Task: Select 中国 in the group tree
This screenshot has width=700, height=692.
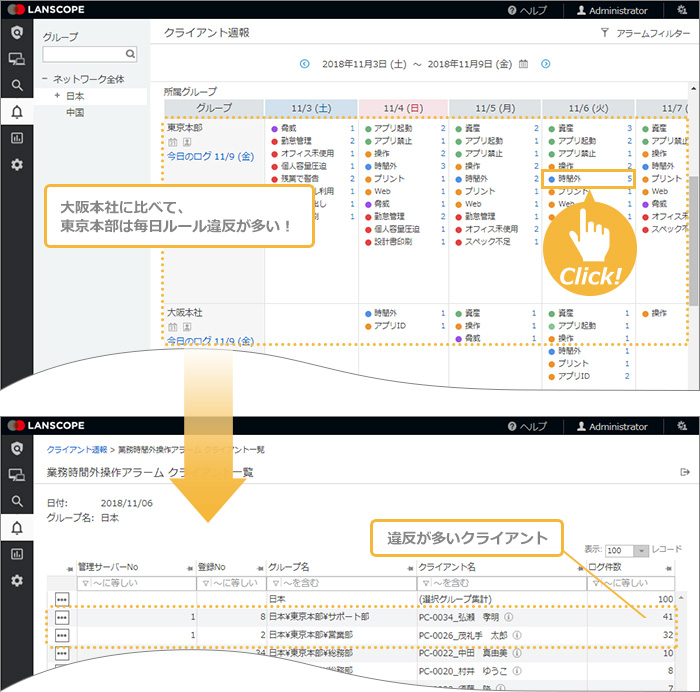Action: click(x=75, y=113)
